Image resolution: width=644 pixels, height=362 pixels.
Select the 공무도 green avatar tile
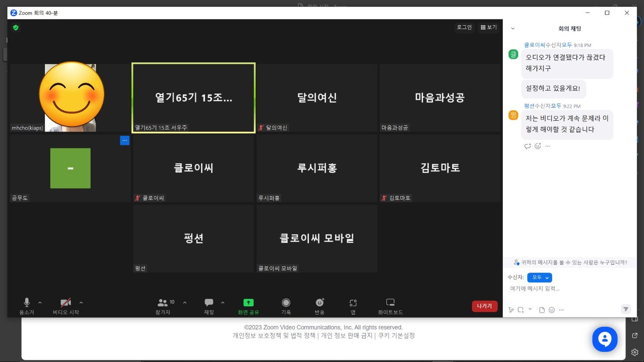70,168
